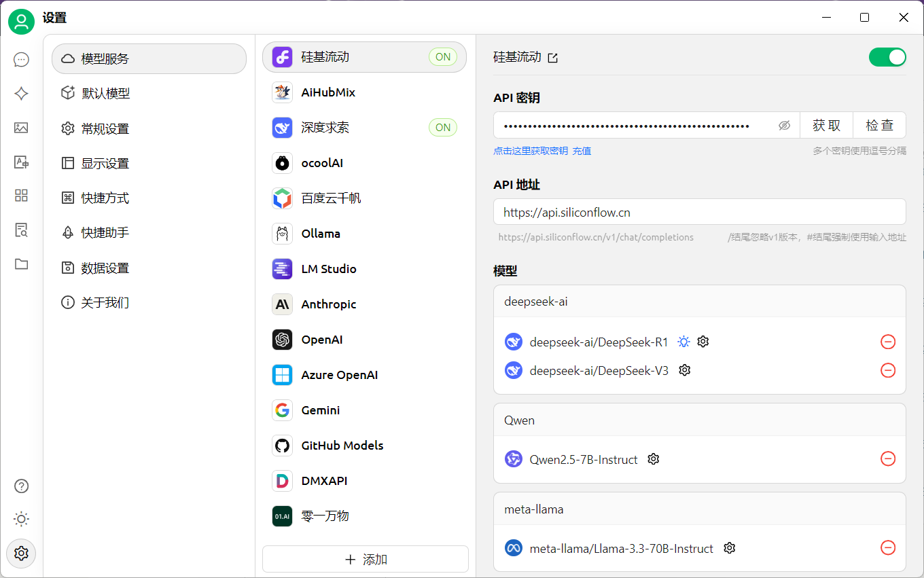Select the DMXAPI provider
924x578 pixels.
tap(365, 481)
